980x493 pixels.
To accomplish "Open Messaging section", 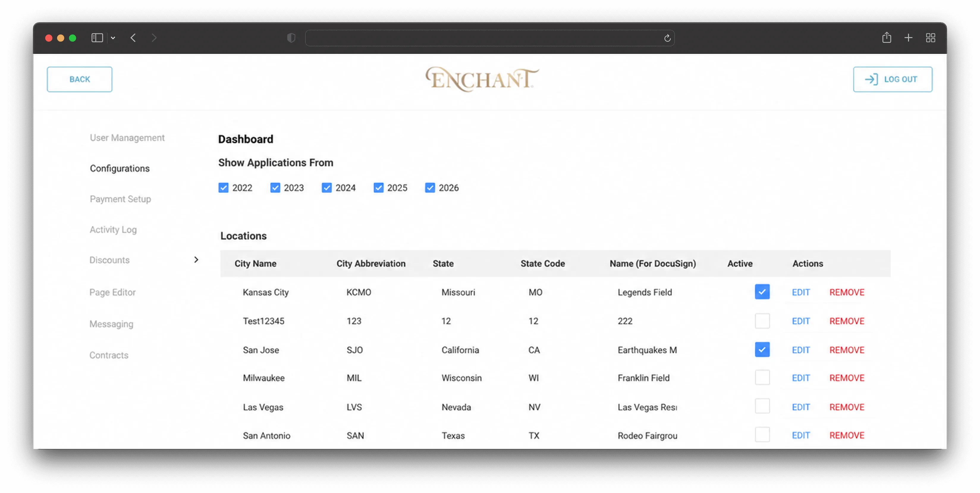I will (x=111, y=324).
